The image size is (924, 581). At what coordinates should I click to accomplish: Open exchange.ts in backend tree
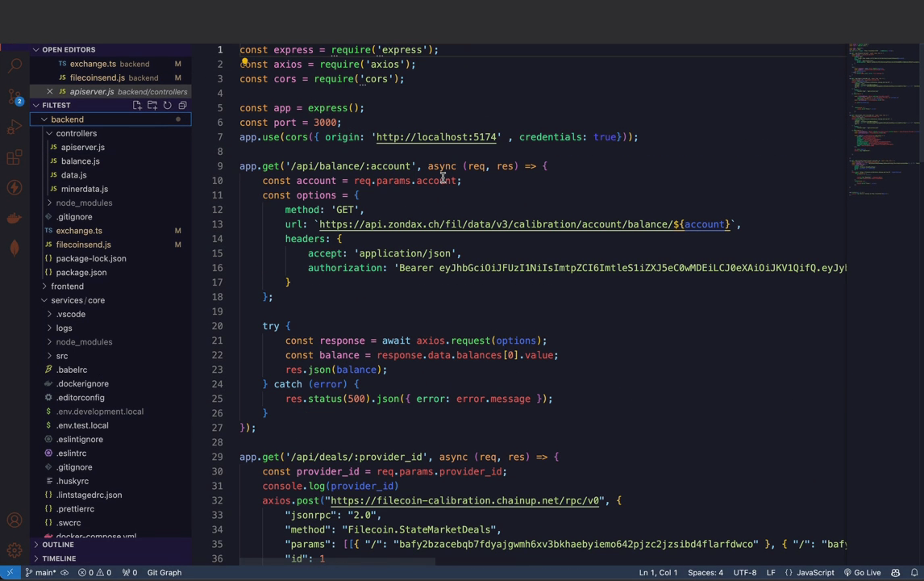110,231
